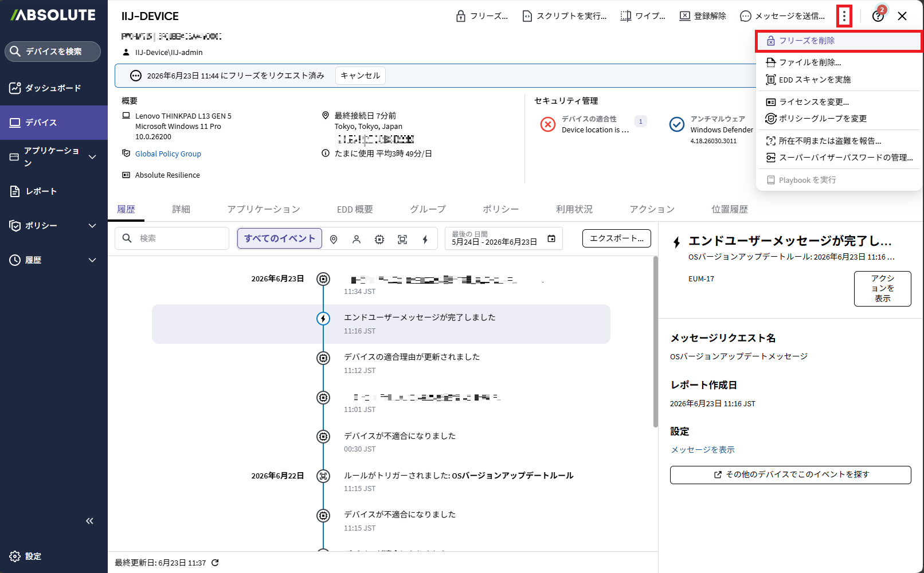Click 登録解除 unenroll action
The image size is (924, 573).
(x=702, y=16)
